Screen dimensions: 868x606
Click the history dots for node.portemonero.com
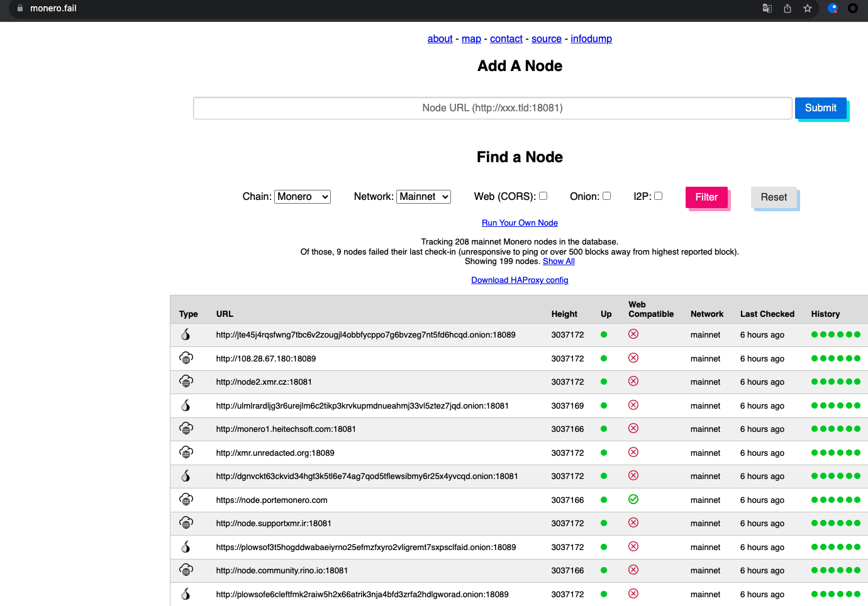coord(836,500)
